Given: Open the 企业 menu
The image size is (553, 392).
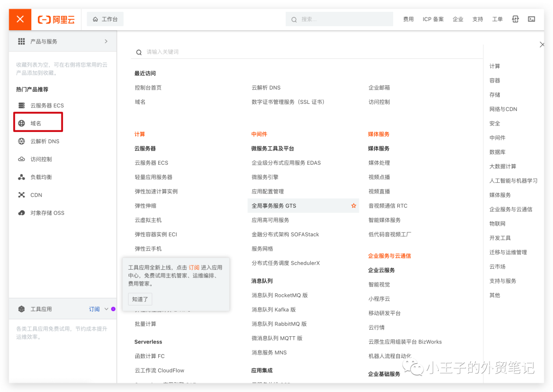Looking at the screenshot, I should (x=458, y=19).
